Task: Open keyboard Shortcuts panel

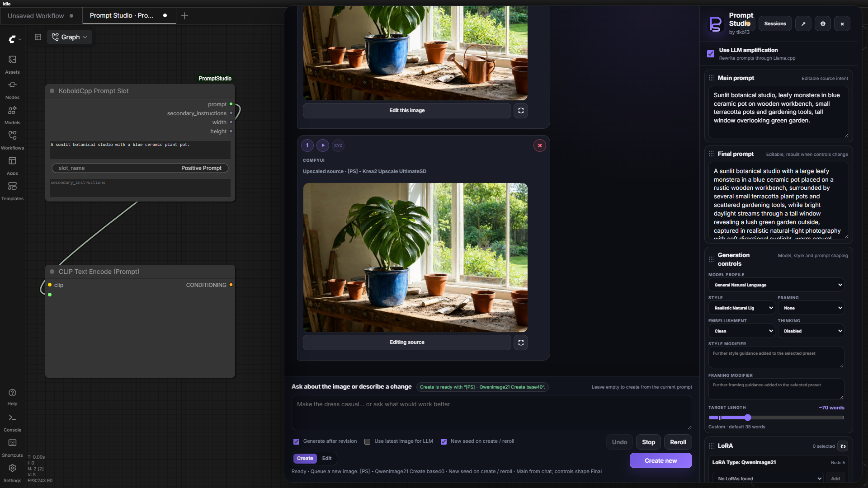Action: coord(12,447)
